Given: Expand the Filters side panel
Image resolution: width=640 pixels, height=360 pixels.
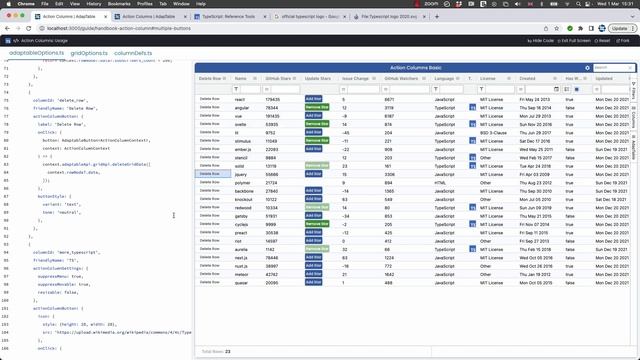Looking at the screenshot, I should tap(633, 91).
